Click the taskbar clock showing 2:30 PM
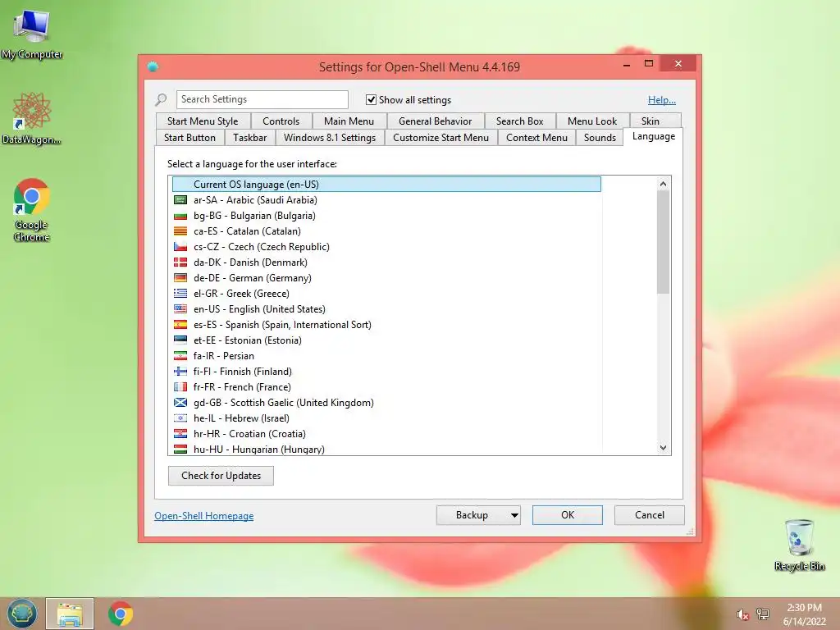The width and height of the screenshot is (840, 630). 804,614
